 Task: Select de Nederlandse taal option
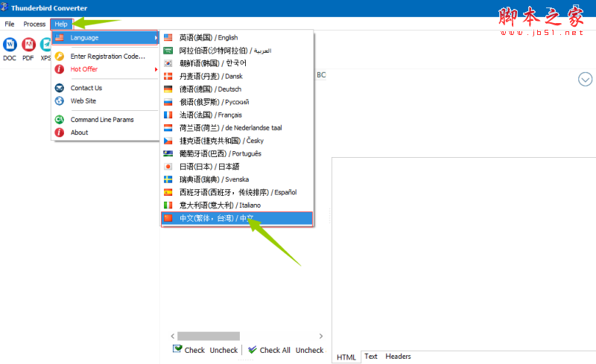coord(237,128)
